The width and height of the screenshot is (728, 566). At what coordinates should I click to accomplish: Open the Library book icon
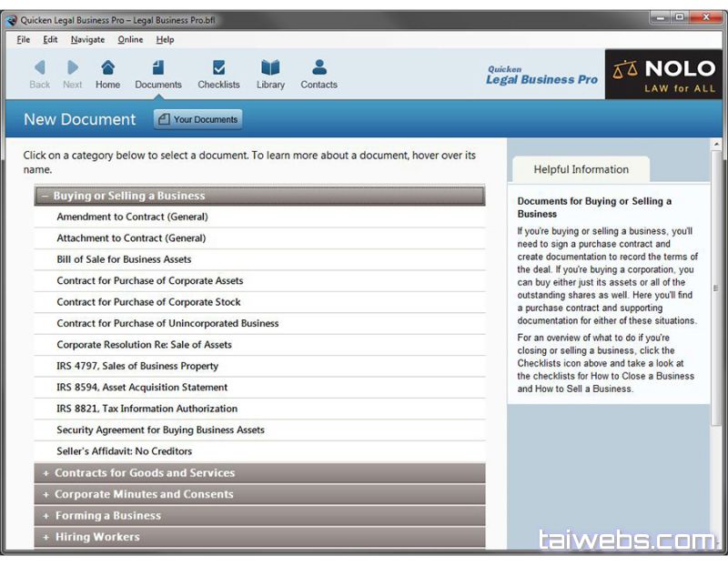270,68
